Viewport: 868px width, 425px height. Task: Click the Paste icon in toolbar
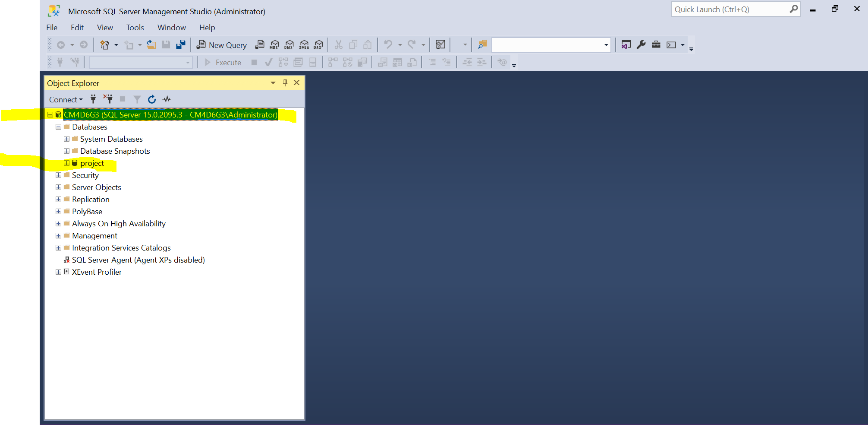(368, 45)
